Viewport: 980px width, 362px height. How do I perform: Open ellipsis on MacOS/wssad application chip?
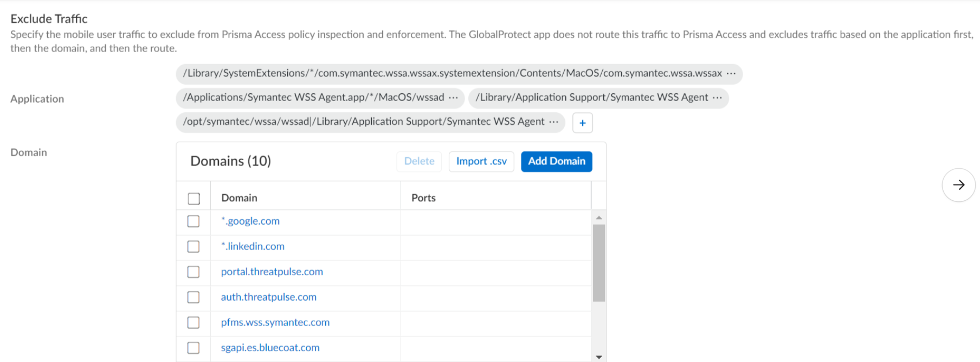pos(453,98)
